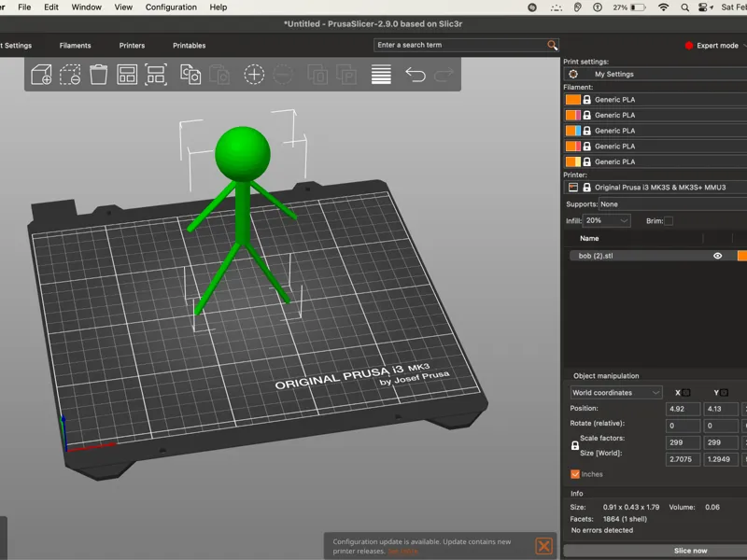Click the Position X input field

[x=683, y=409]
